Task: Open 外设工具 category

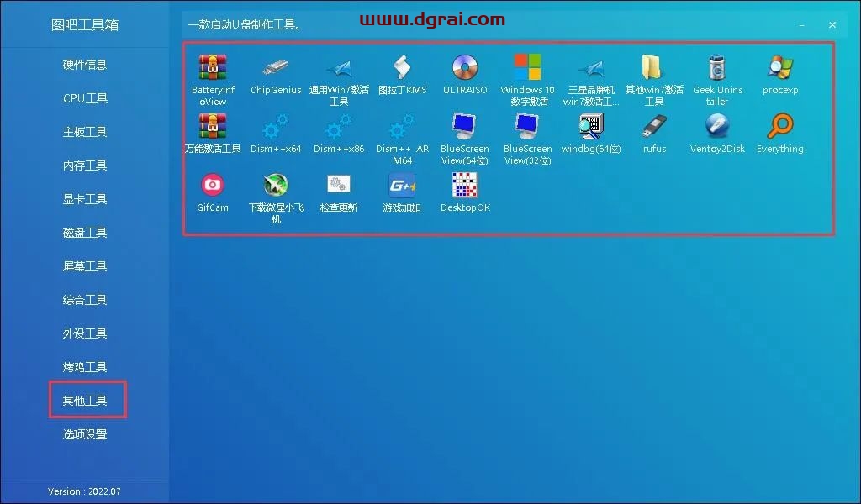Action: pyautogui.click(x=85, y=333)
